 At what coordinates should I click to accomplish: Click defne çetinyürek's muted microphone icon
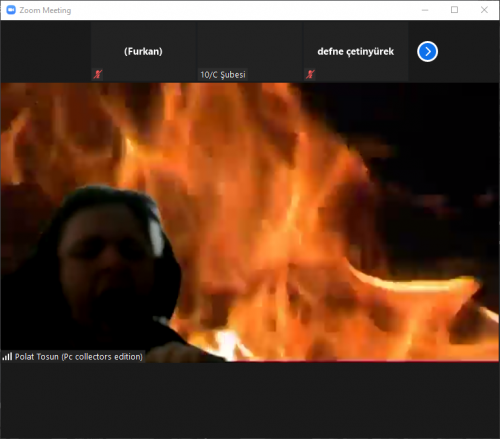click(310, 74)
